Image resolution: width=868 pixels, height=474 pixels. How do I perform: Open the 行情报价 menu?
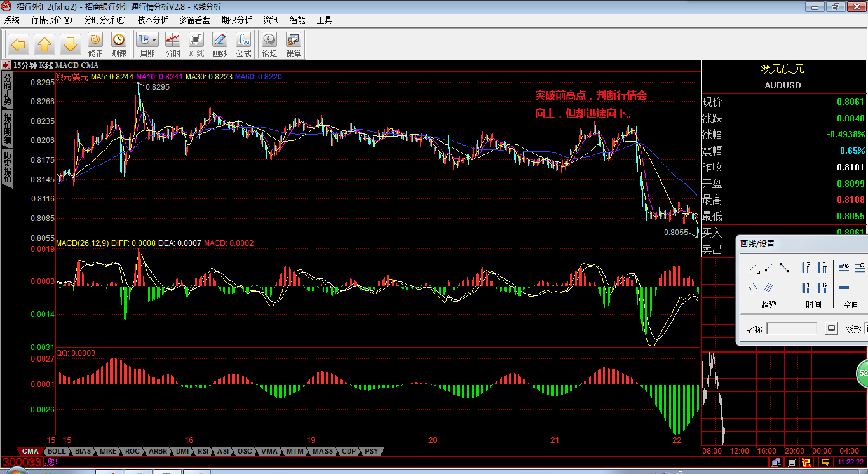click(51, 20)
